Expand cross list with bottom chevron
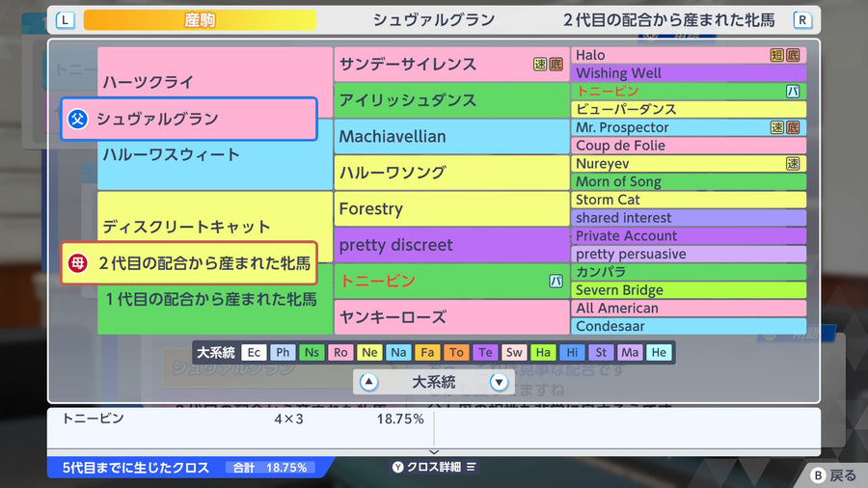The image size is (868, 488). click(x=434, y=452)
